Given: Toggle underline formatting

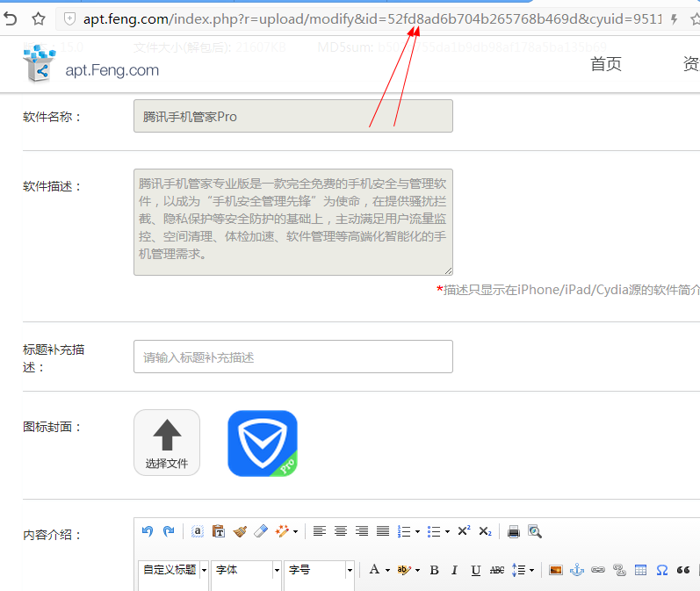Looking at the screenshot, I should [x=476, y=571].
